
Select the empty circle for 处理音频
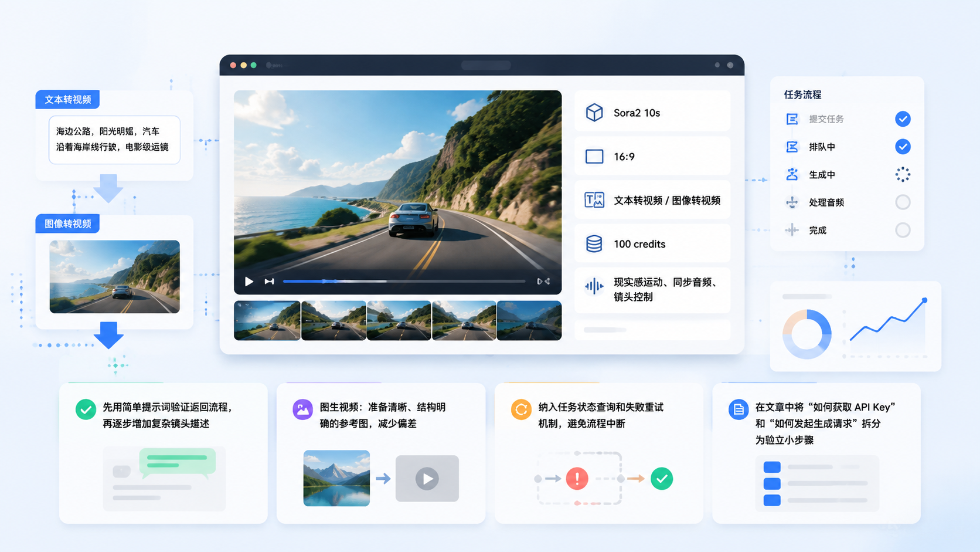(903, 202)
